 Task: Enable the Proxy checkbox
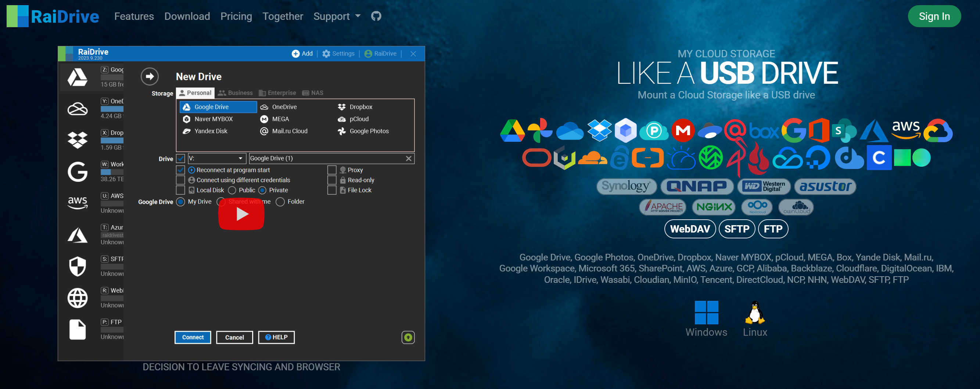[x=332, y=170]
